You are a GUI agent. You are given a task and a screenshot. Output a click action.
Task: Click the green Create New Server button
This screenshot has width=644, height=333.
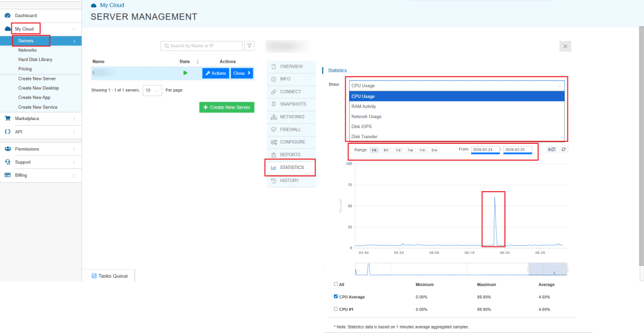(x=226, y=107)
